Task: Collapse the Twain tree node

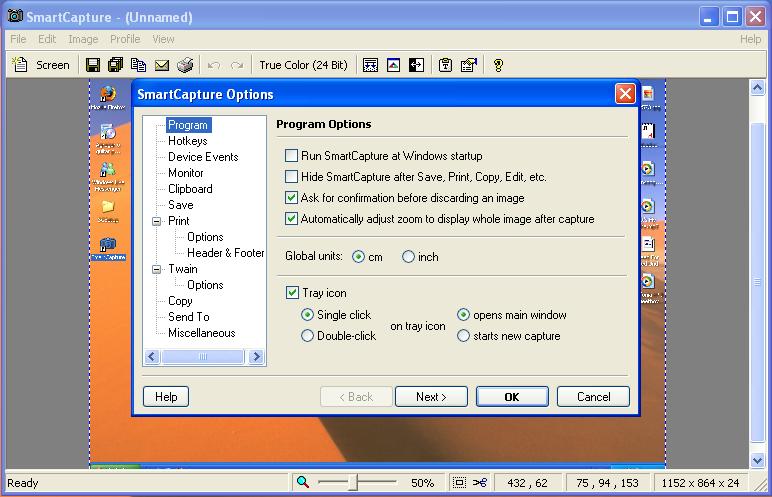Action: [157, 269]
